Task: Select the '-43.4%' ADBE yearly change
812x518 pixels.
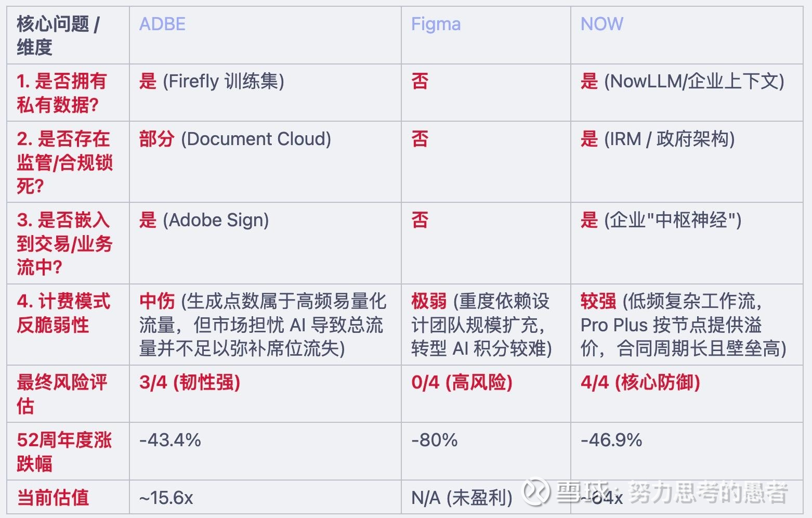Action: (x=170, y=440)
